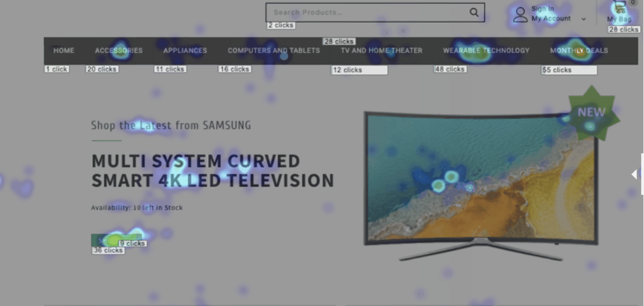Screen dimensions: 644x306
Task: Expand the My Account dropdown chevron
Action: (x=583, y=19)
